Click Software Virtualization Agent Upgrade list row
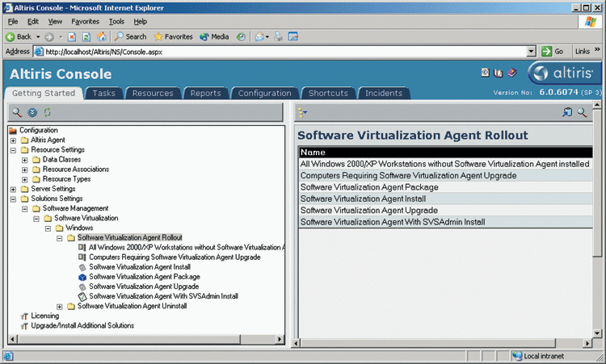Image resolution: width=606 pixels, height=364 pixels. tap(445, 211)
